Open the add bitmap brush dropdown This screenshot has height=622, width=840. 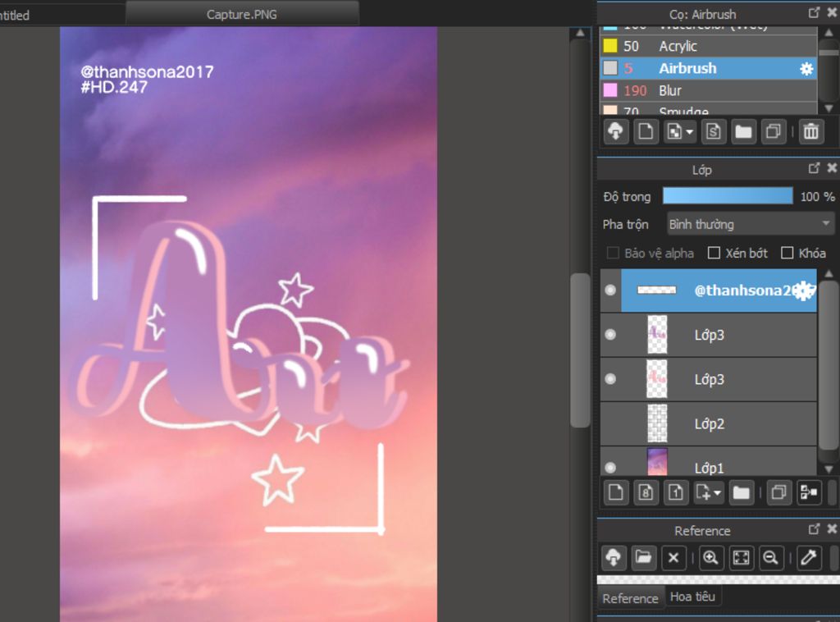679,131
